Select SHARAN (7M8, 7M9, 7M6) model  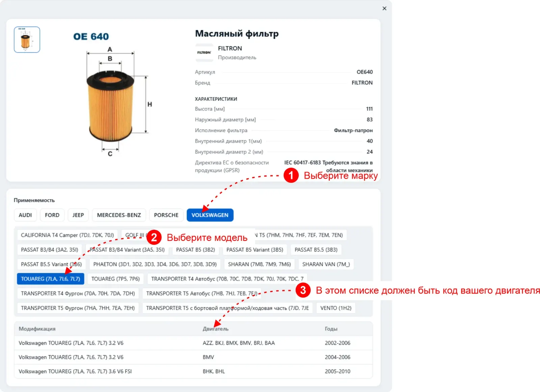tap(259, 264)
